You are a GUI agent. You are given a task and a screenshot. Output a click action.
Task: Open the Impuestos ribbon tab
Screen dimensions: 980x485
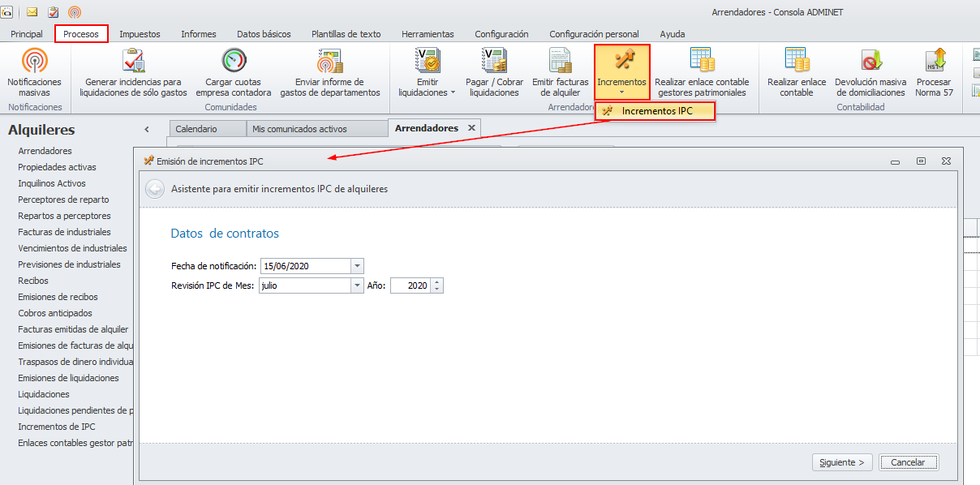click(x=140, y=34)
